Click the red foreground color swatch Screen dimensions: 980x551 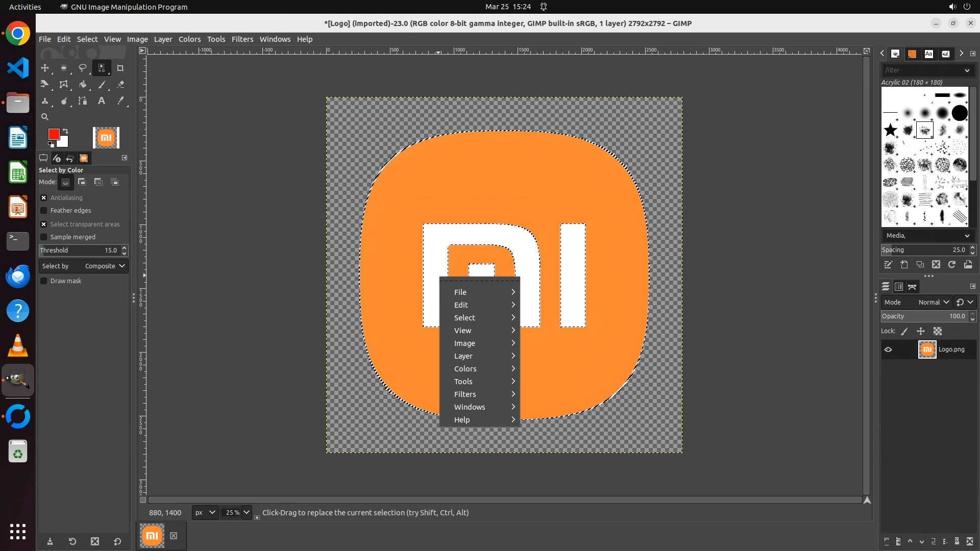click(x=53, y=134)
